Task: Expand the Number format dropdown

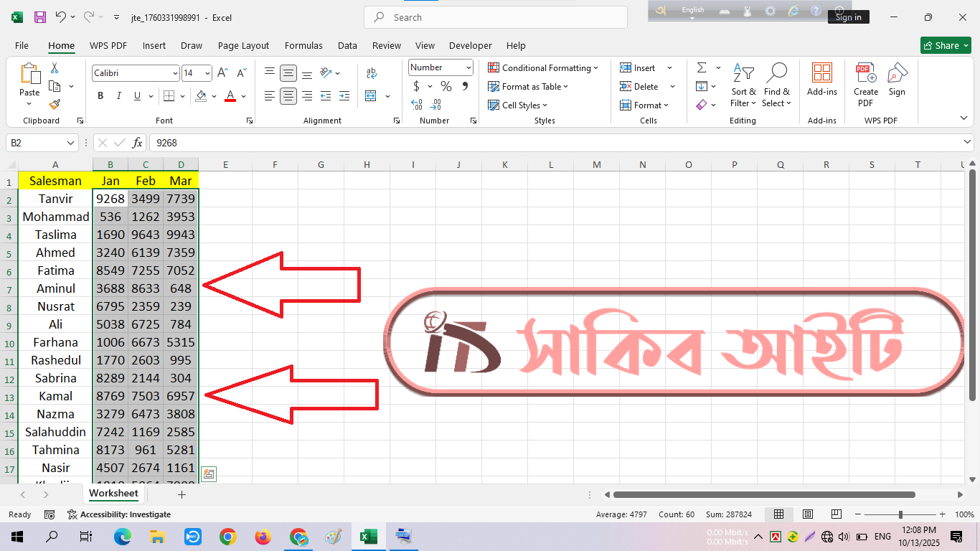Action: click(x=468, y=67)
